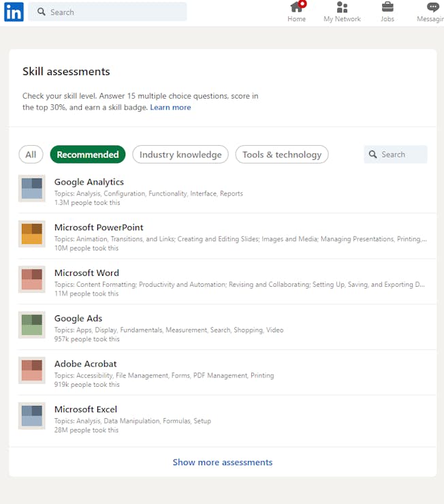The image size is (444, 504).
Task: Open the Google Ads assessment title
Action: click(78, 318)
